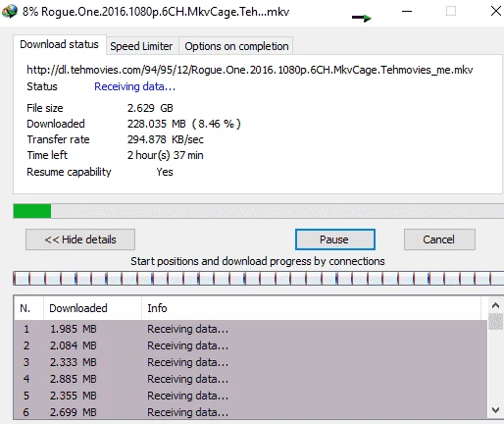Close the download window
Image resolution: width=504 pixels, height=424 pixels.
pyautogui.click(x=496, y=11)
